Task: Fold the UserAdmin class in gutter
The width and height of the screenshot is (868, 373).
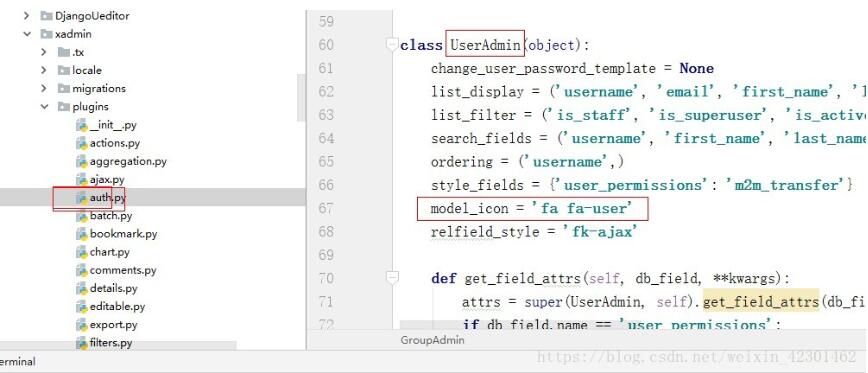Action: click(392, 44)
